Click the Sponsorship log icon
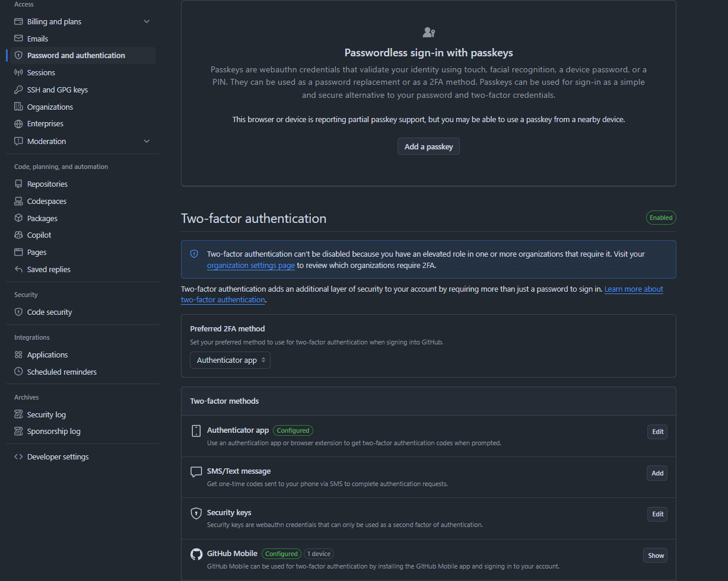 [x=18, y=432]
